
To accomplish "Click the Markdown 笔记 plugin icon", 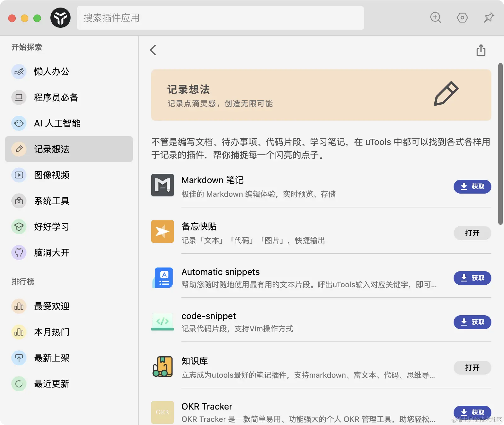I will tap(163, 185).
